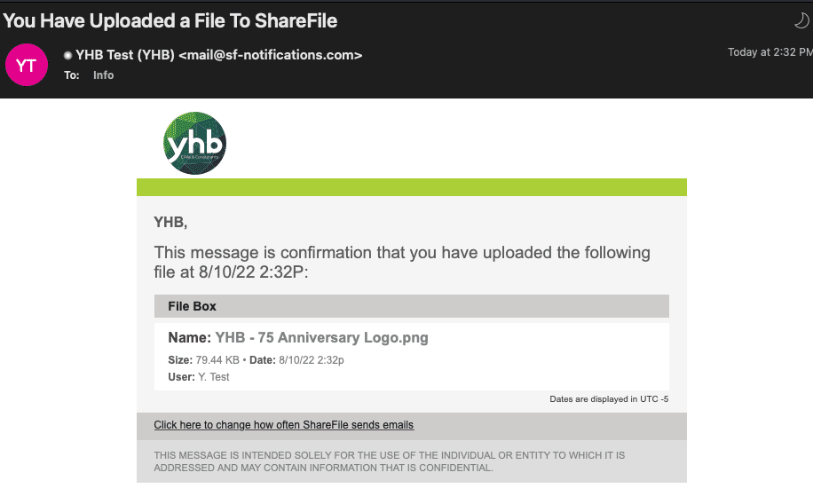
Task: Click the upload confirmation message paragraph
Action: (x=402, y=262)
